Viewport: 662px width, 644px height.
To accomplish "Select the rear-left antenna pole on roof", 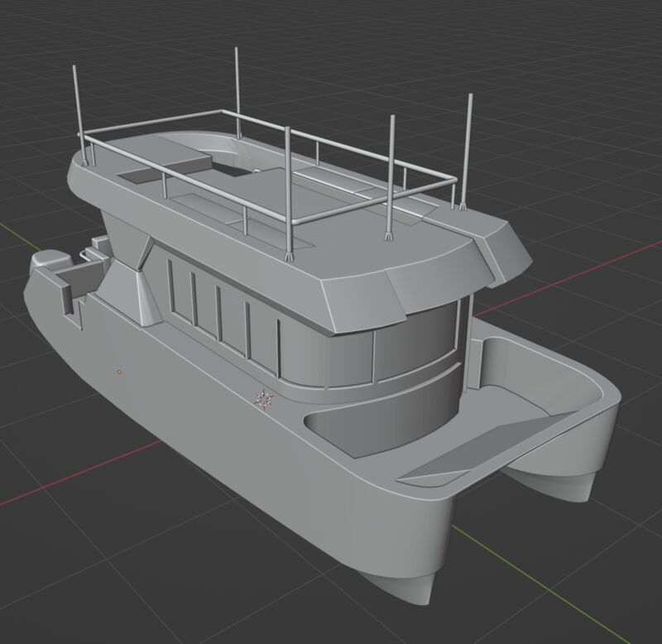I will 79,114.
